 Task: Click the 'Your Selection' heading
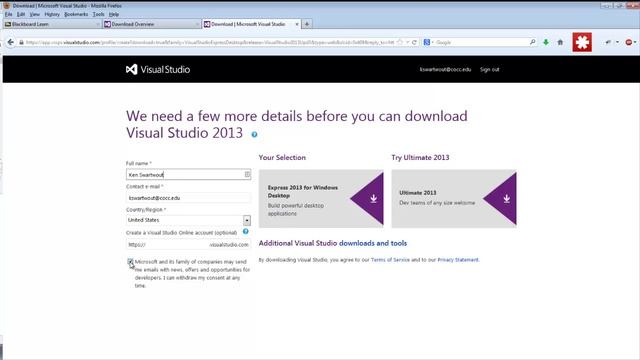click(282, 158)
